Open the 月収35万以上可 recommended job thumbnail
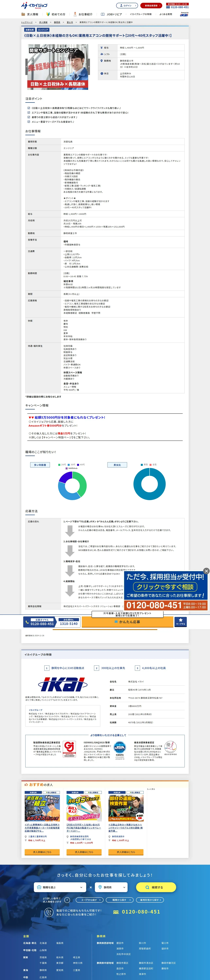This screenshot has height=980, width=210. coord(84,808)
